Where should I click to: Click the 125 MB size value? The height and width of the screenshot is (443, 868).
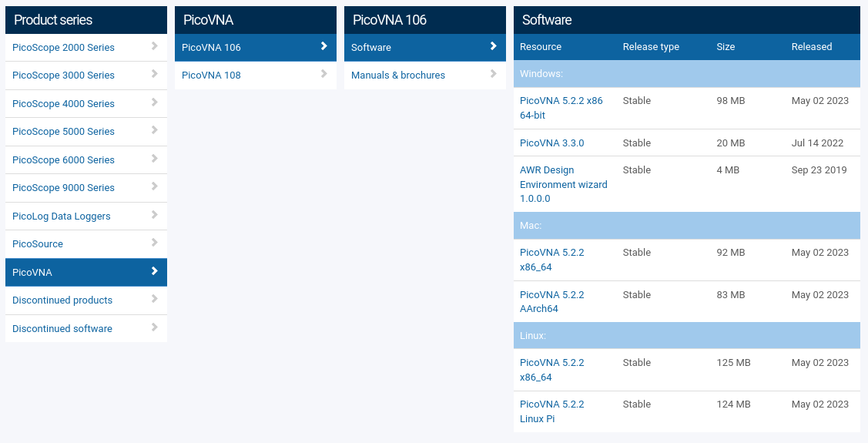[x=733, y=363]
